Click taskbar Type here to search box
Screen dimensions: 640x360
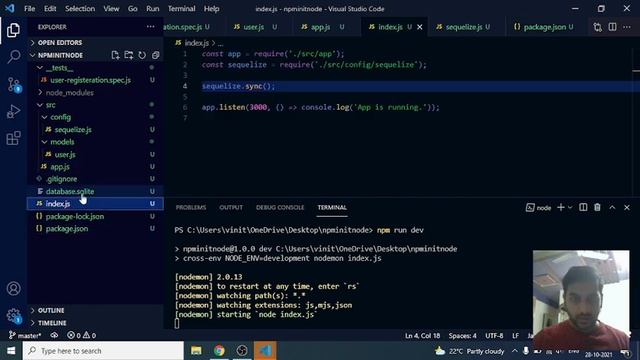pyautogui.click(x=103, y=351)
